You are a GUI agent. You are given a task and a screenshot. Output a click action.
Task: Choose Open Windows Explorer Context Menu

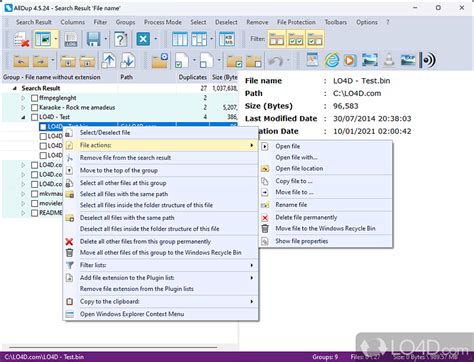(161, 314)
